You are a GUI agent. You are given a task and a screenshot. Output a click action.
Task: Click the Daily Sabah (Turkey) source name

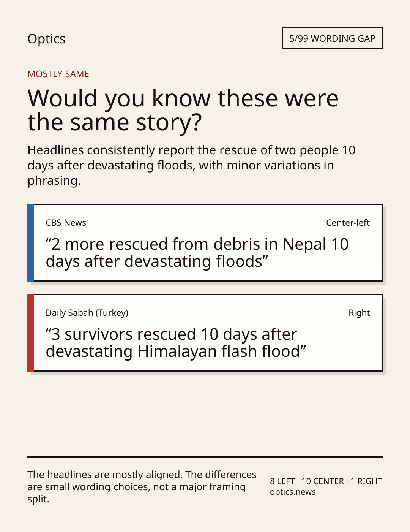(x=87, y=313)
